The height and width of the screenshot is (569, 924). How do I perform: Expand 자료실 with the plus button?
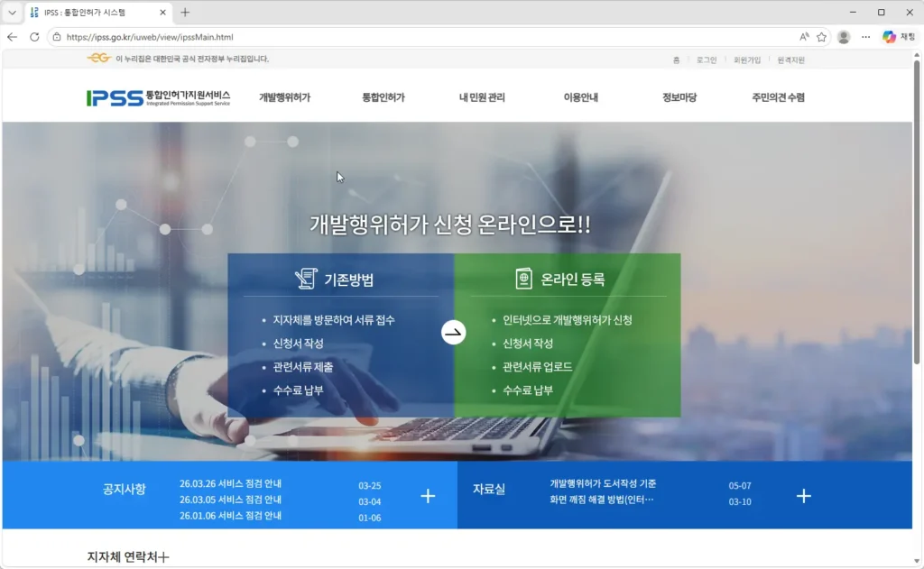pos(803,495)
